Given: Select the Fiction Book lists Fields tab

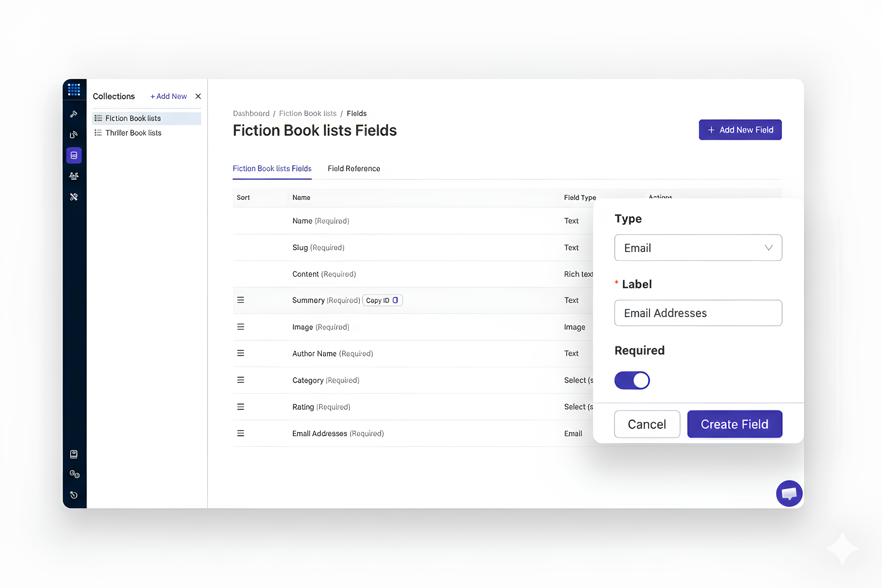Looking at the screenshot, I should click(272, 169).
